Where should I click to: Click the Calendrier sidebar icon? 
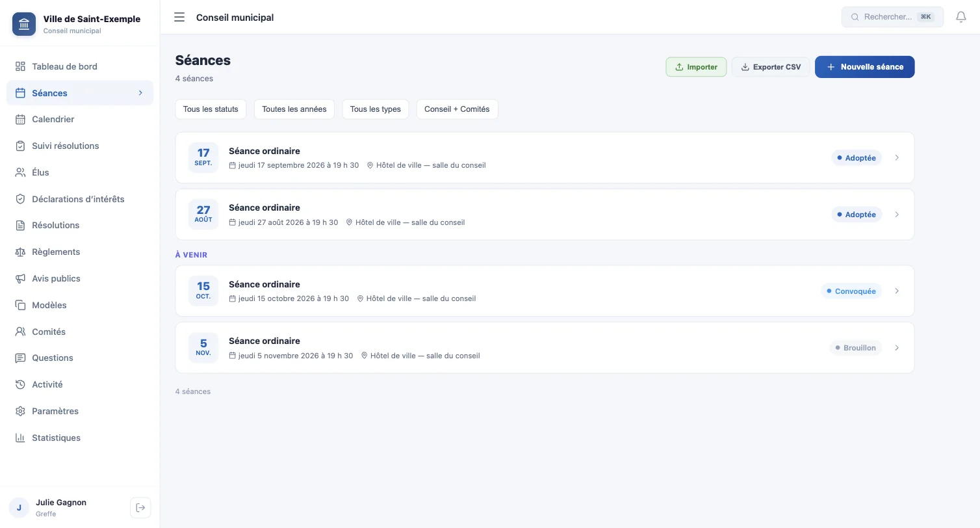click(20, 120)
